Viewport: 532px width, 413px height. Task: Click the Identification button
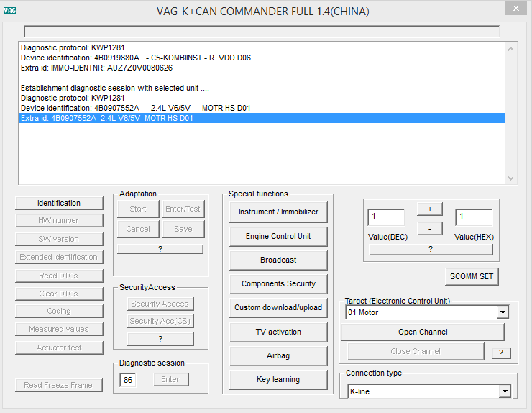pos(59,203)
